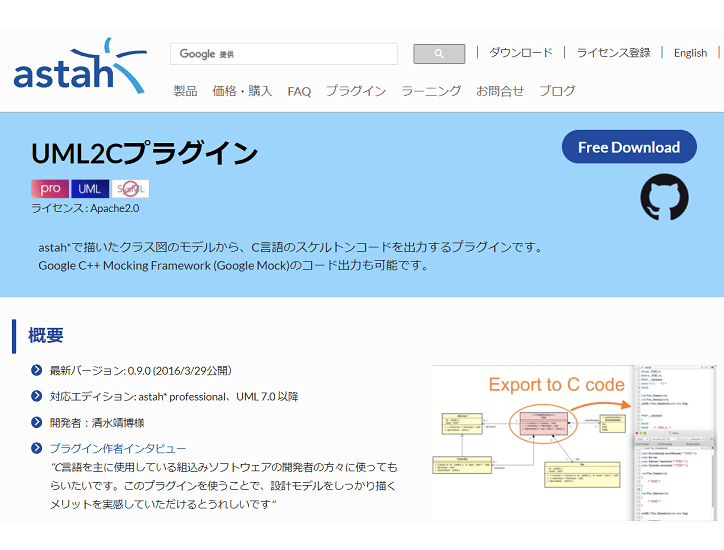The image size is (724, 550).
Task: Click the astah logo
Action: (78, 68)
